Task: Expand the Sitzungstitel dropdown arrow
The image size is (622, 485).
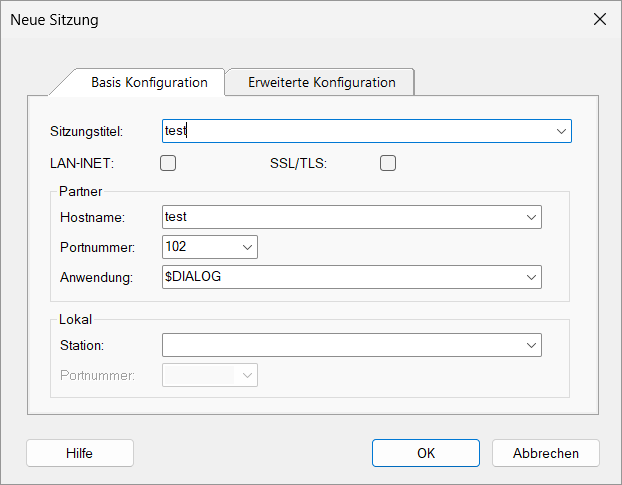Action: pos(560,131)
